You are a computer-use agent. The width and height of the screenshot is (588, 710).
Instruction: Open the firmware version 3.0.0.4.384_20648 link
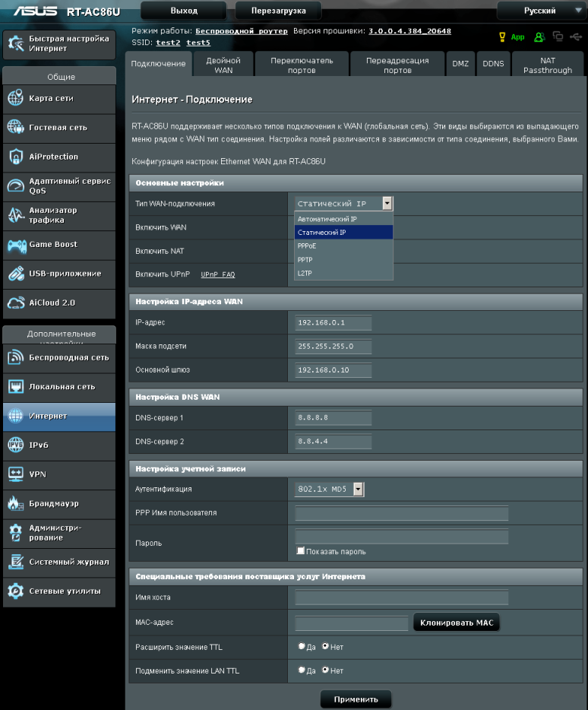[409, 31]
